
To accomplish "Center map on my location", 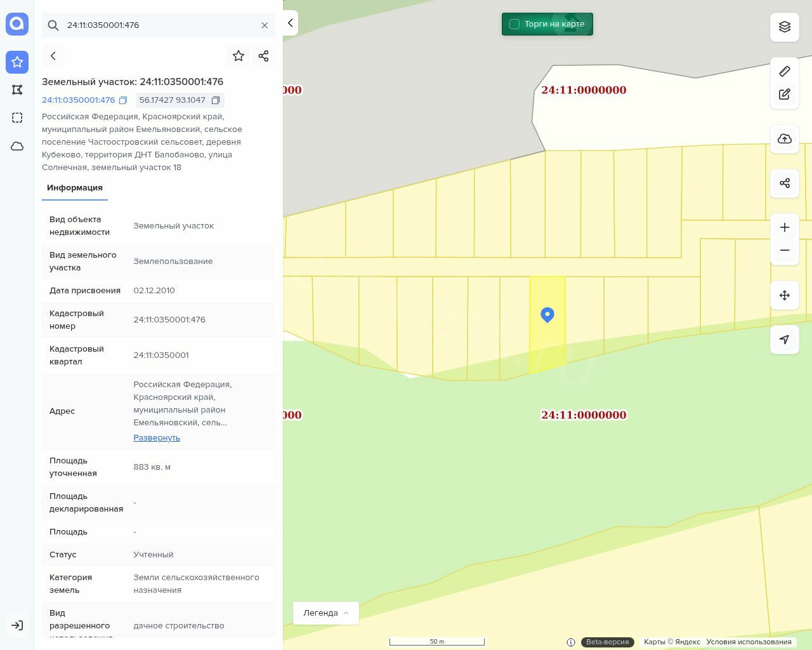I will pos(785,340).
